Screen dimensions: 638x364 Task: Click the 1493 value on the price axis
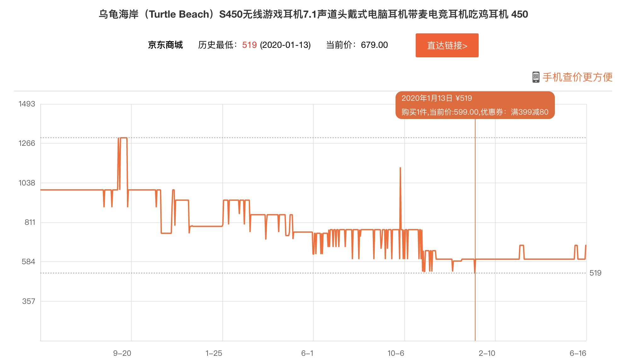pos(27,104)
